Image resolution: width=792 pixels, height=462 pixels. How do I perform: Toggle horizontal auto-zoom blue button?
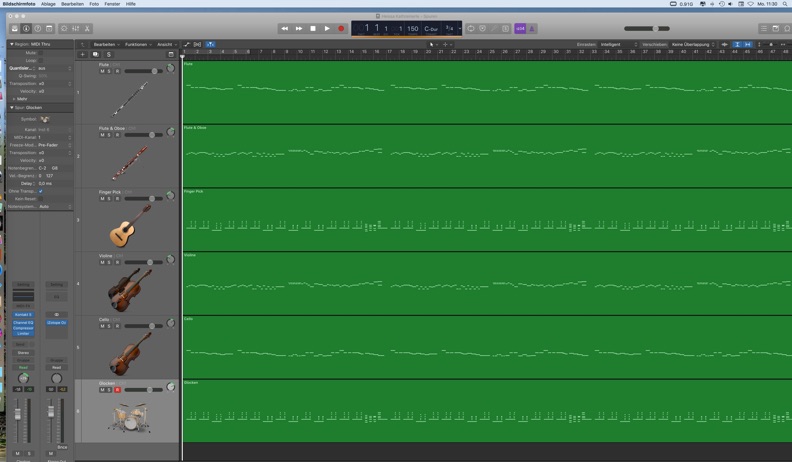pos(748,44)
